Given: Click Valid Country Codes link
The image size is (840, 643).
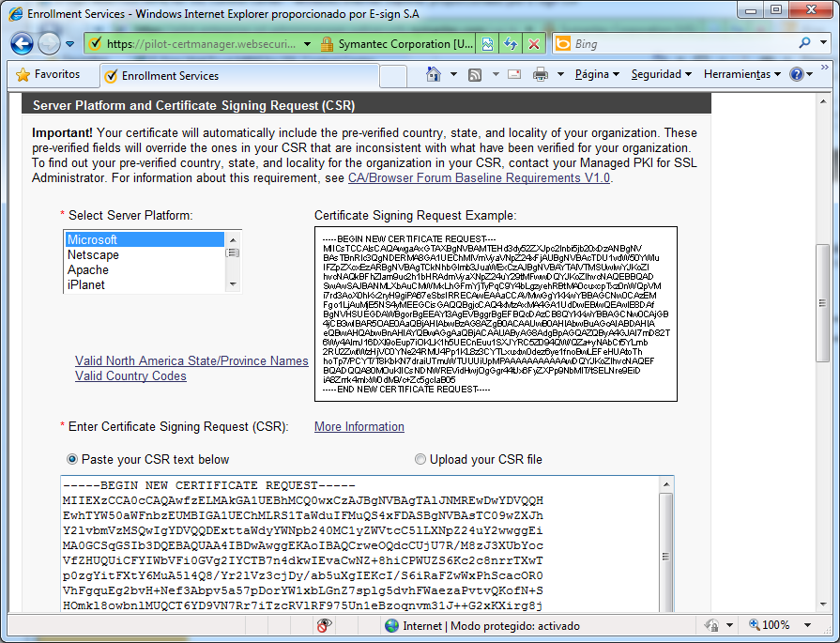Looking at the screenshot, I should (130, 376).
